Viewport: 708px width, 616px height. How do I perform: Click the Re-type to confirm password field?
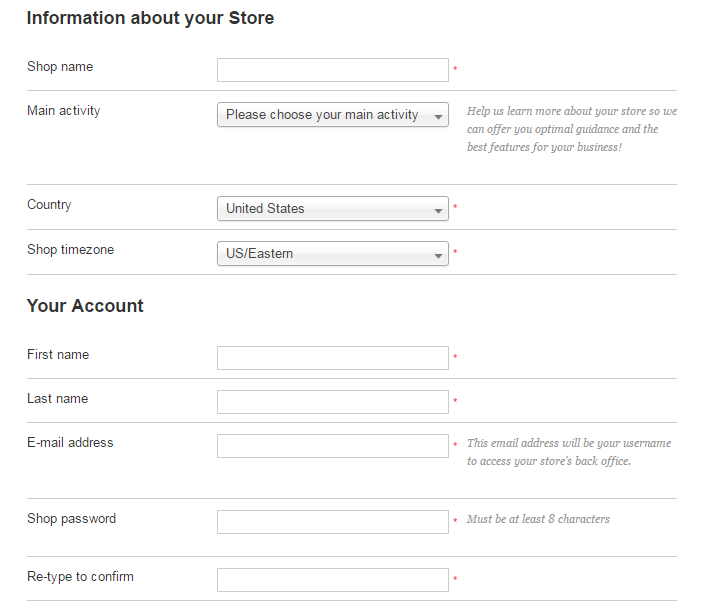333,580
